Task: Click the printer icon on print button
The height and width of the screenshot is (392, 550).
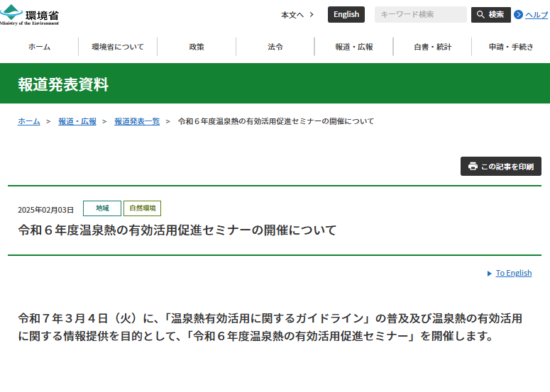Action: 473,166
